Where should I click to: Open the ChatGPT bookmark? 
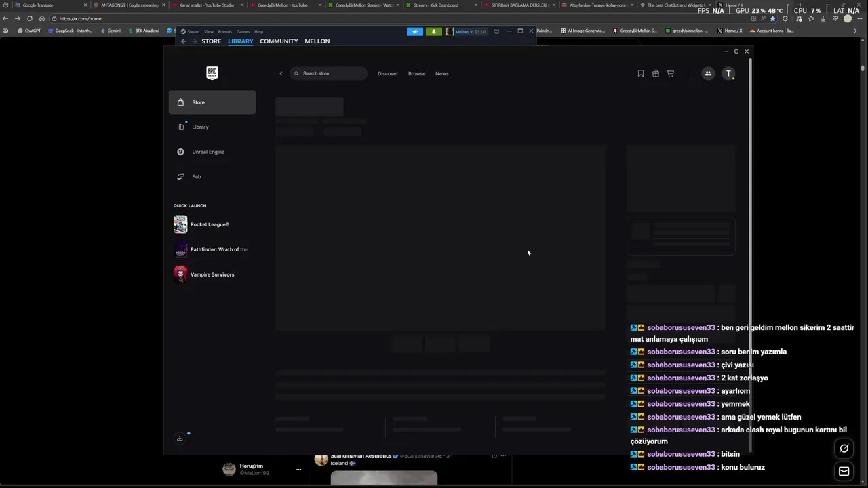(29, 30)
